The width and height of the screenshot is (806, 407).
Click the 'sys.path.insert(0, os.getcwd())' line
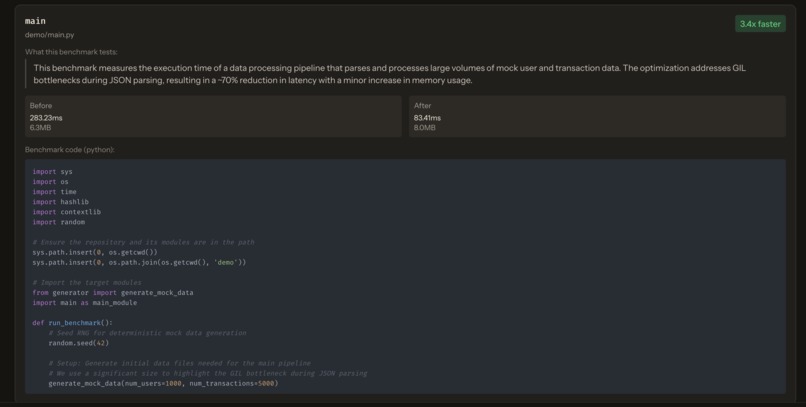[95, 252]
